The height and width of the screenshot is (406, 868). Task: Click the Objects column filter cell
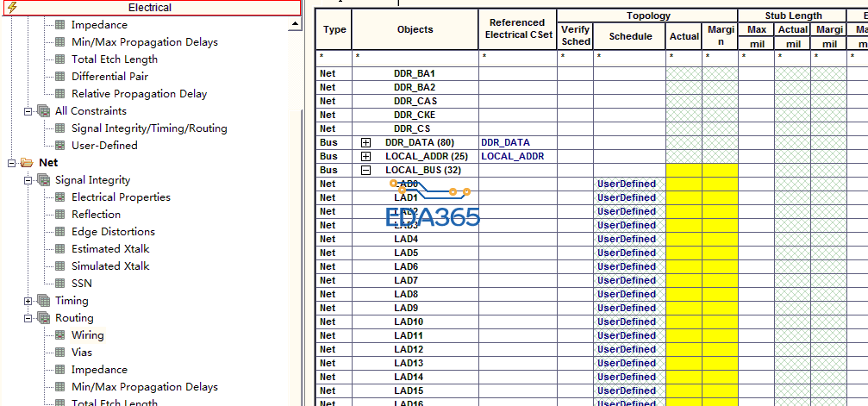click(415, 57)
